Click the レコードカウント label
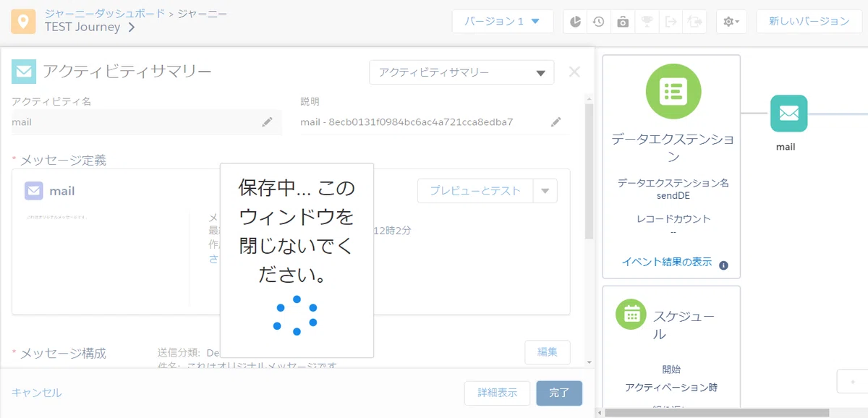 point(673,218)
